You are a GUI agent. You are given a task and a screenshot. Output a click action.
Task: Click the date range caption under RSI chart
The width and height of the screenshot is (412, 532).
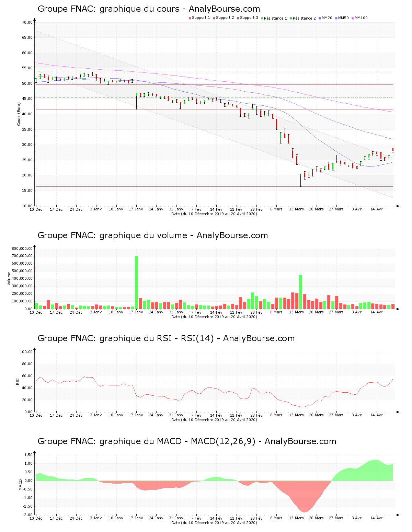point(214,420)
